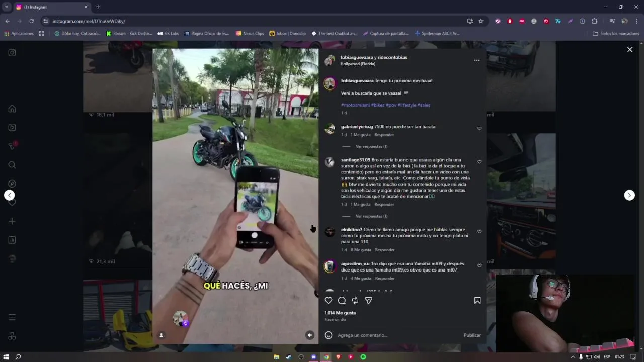Viewport: 644px width, 362px height.
Task: Open the tab search dropdown arrow
Action: pos(7,7)
